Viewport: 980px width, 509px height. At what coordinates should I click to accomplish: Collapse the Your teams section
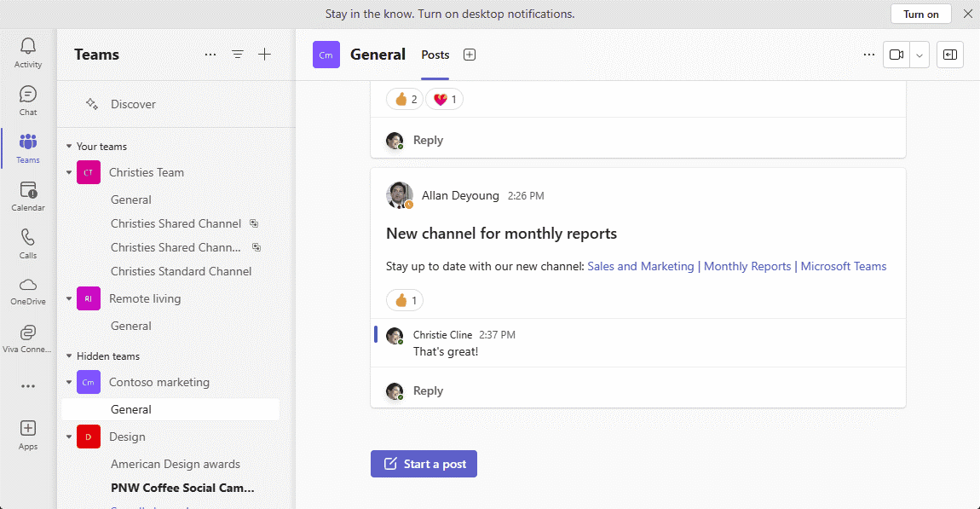pos(69,147)
